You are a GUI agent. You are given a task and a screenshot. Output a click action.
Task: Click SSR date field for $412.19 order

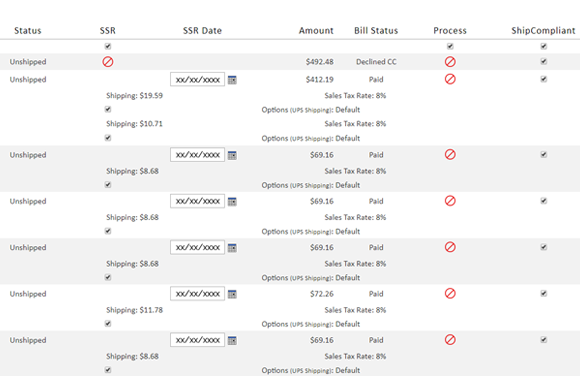click(x=197, y=80)
